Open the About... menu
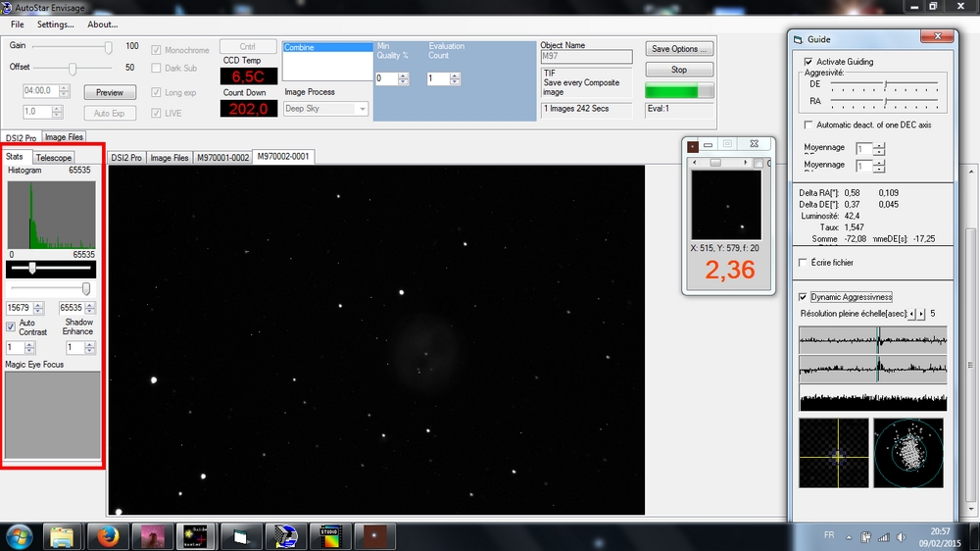This screenshot has height=551, width=980. [x=103, y=25]
